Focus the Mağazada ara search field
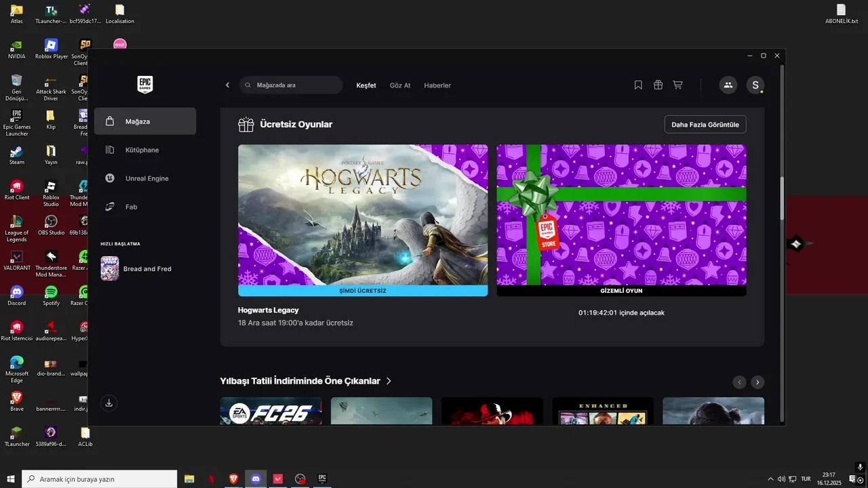868x488 pixels. [x=291, y=85]
